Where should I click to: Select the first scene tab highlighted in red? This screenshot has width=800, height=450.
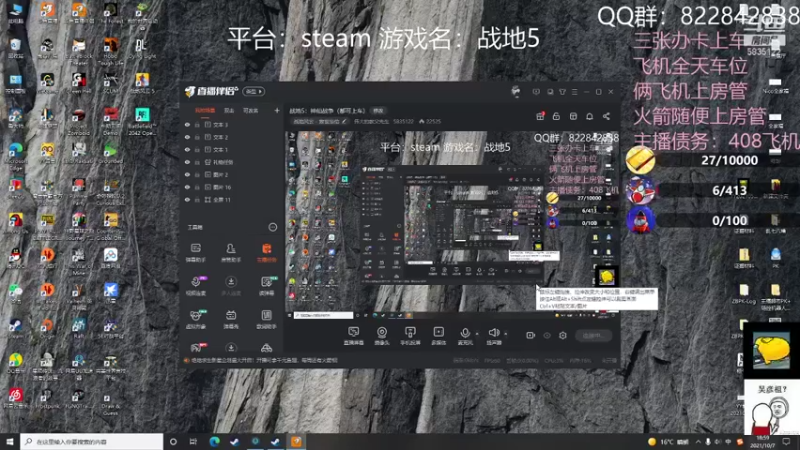coord(205,110)
